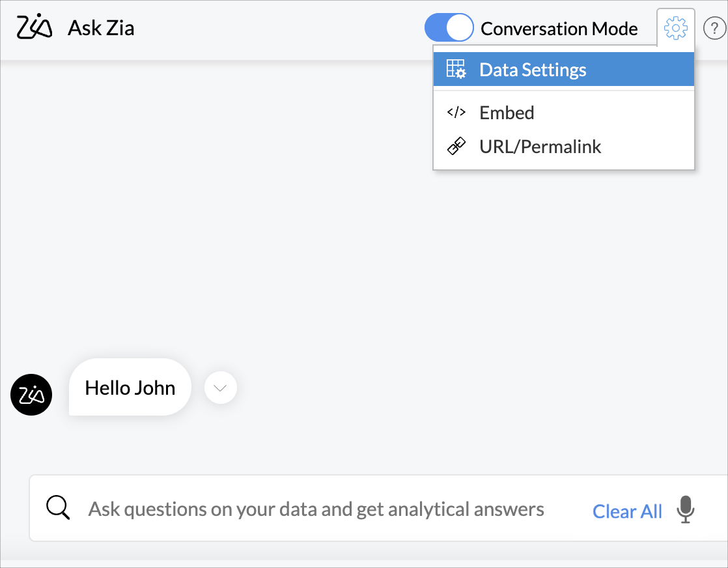The width and height of the screenshot is (728, 568).
Task: Click the Zia logo in the header
Action: pyautogui.click(x=34, y=27)
